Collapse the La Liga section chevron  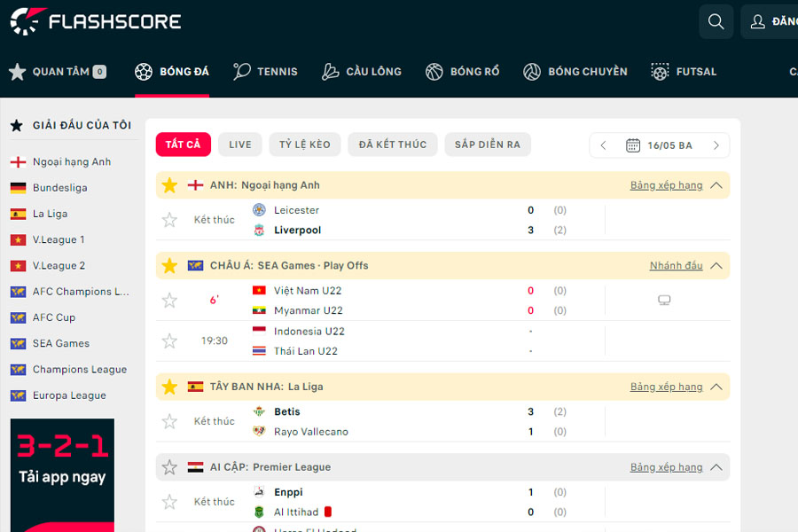(x=716, y=387)
